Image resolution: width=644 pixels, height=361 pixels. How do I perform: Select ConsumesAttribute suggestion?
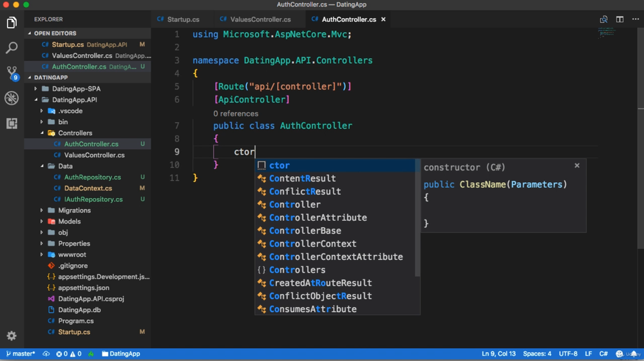click(x=335, y=309)
